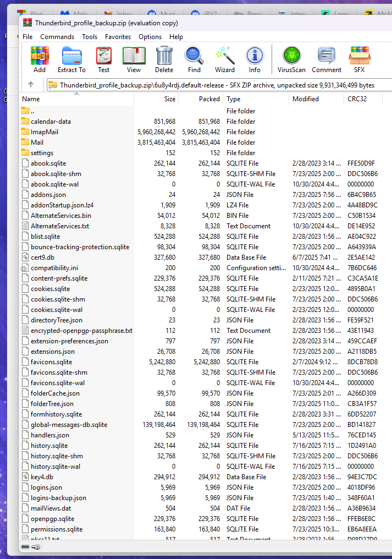The width and height of the screenshot is (392, 559).
Task: Add a Comment to the archive
Action: [327, 59]
